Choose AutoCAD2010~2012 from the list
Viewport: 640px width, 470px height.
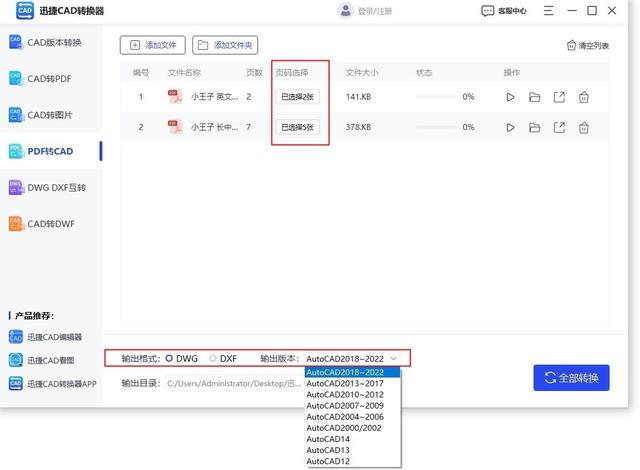tap(352, 395)
